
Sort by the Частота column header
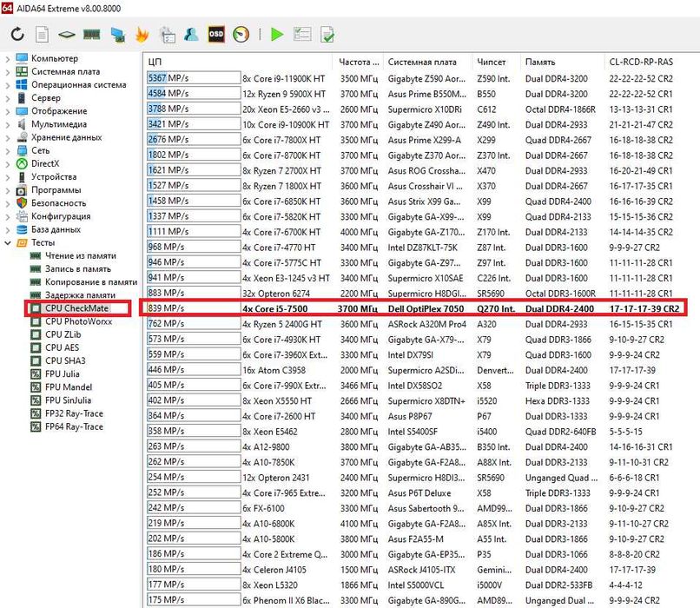358,62
